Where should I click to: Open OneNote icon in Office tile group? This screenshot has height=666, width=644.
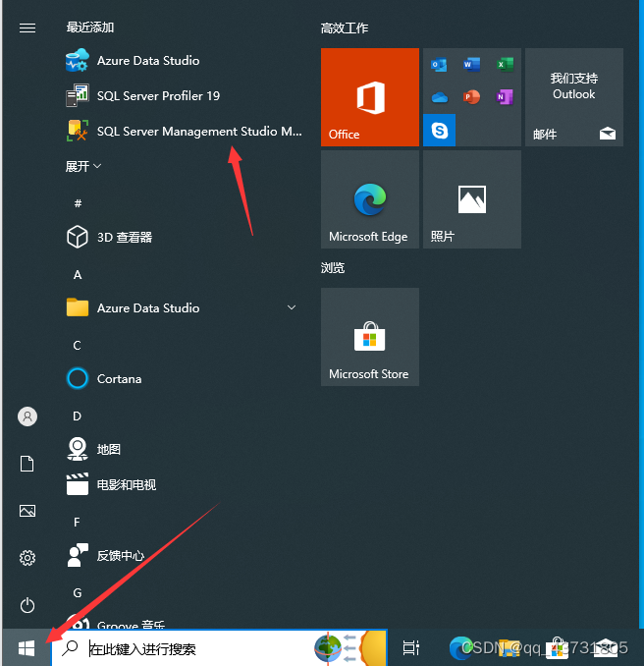point(505,97)
